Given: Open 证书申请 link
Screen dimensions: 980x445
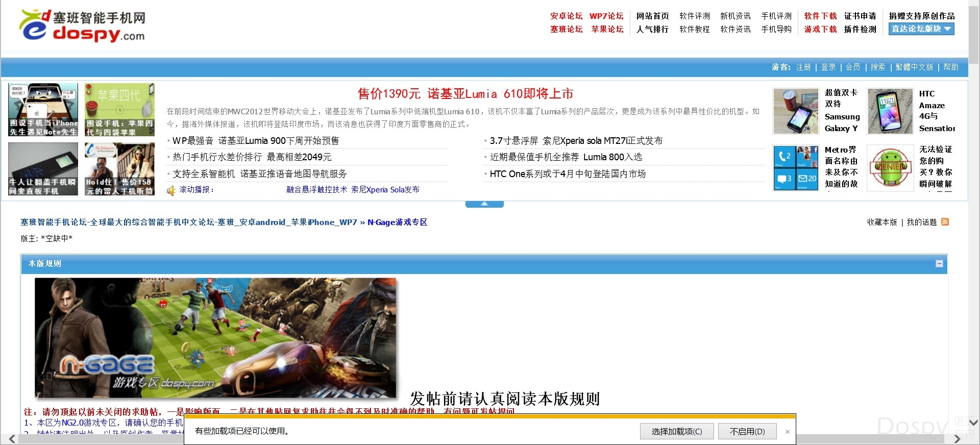Looking at the screenshot, I should [x=860, y=16].
